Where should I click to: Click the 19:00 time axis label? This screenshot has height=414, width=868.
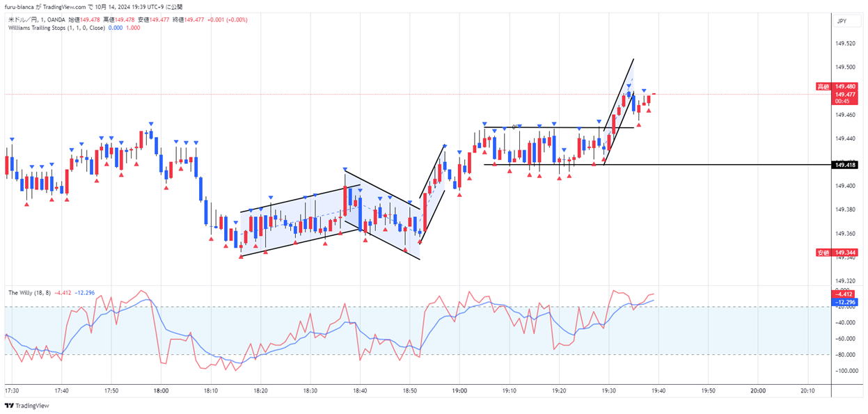[x=459, y=391]
